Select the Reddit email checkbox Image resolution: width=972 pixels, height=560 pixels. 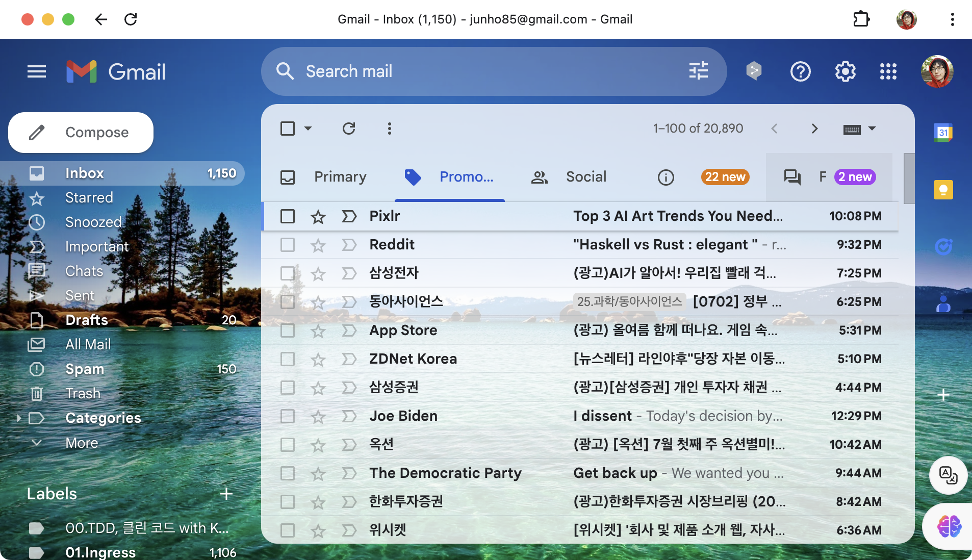[288, 245]
